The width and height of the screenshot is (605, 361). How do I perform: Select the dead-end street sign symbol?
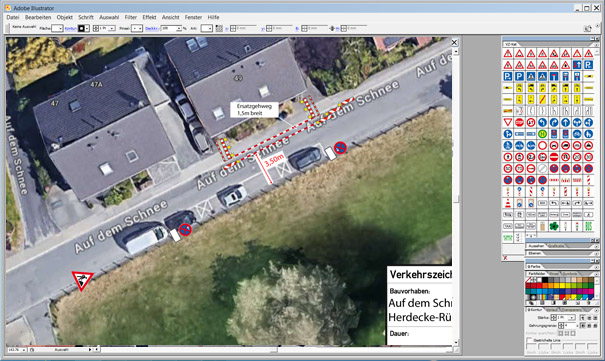click(x=554, y=76)
